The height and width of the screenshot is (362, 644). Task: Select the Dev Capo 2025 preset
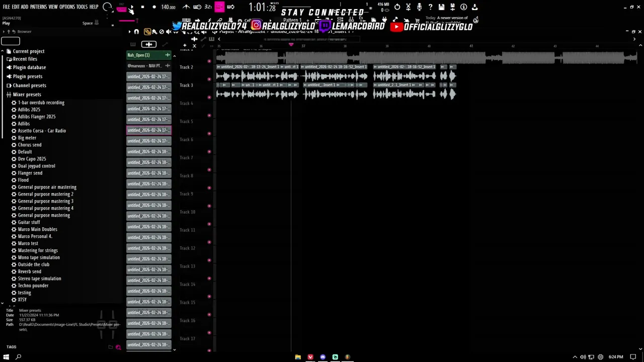tap(32, 159)
